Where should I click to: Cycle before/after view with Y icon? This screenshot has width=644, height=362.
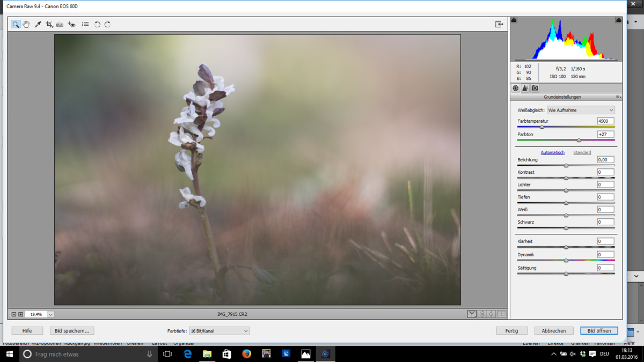point(472,314)
